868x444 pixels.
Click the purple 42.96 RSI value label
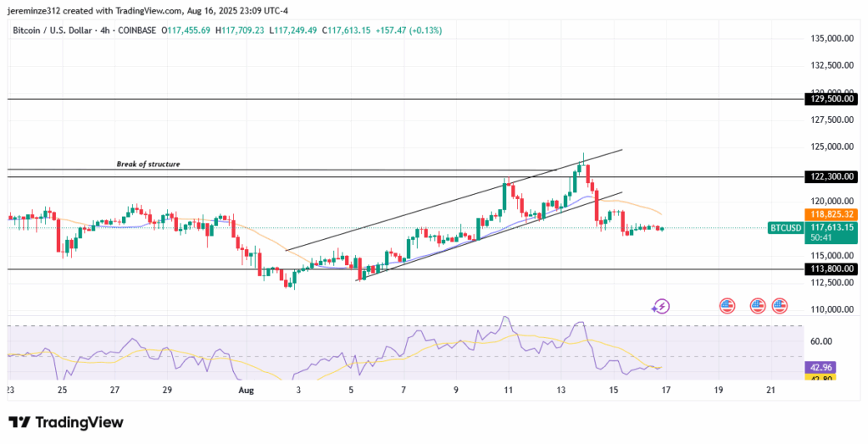coord(820,367)
